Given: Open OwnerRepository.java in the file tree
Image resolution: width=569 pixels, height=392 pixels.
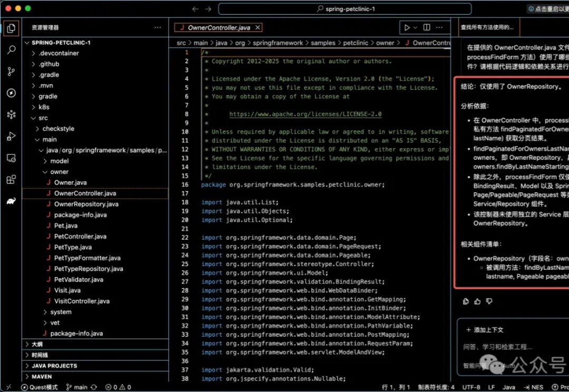Looking at the screenshot, I should click(86, 204).
